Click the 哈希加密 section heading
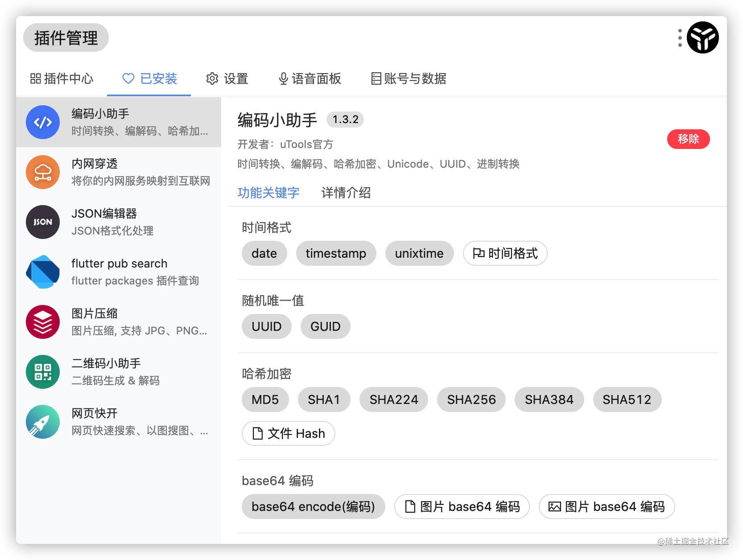 pyautogui.click(x=267, y=374)
